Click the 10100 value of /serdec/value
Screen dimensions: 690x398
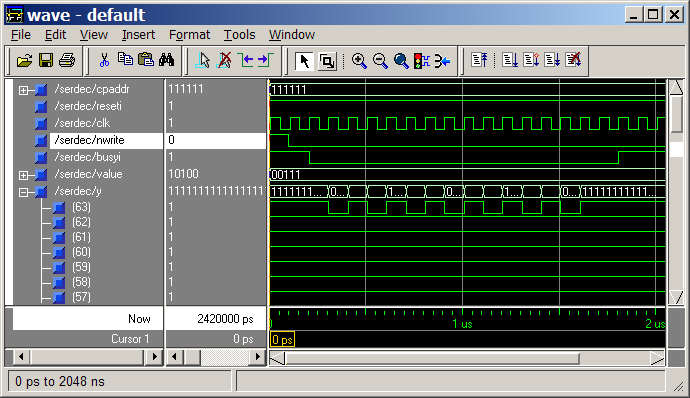(x=184, y=174)
